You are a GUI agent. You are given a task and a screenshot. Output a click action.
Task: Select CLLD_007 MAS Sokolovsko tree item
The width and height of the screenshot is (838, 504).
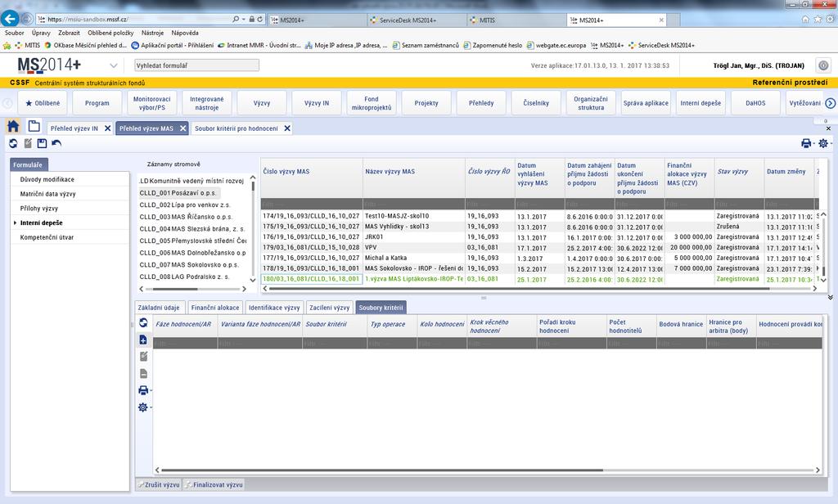tap(189, 264)
